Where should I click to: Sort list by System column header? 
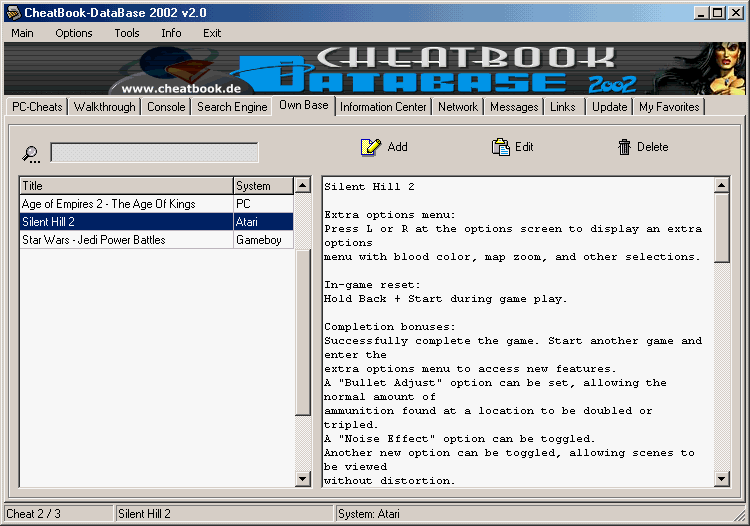point(262,186)
